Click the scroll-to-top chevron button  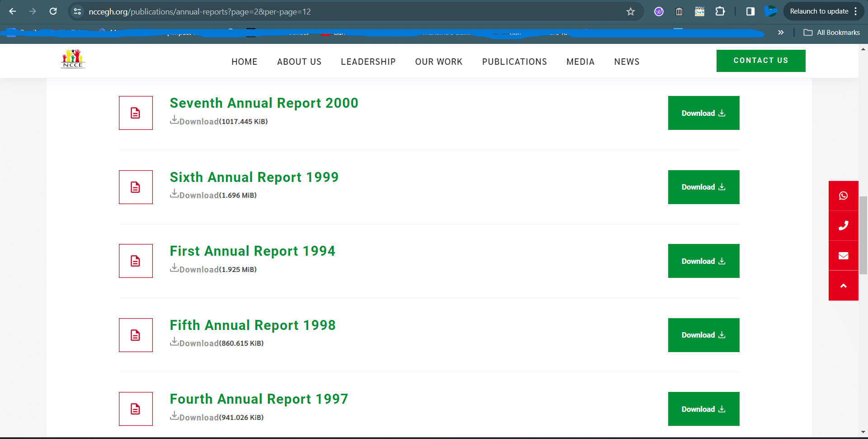(843, 286)
